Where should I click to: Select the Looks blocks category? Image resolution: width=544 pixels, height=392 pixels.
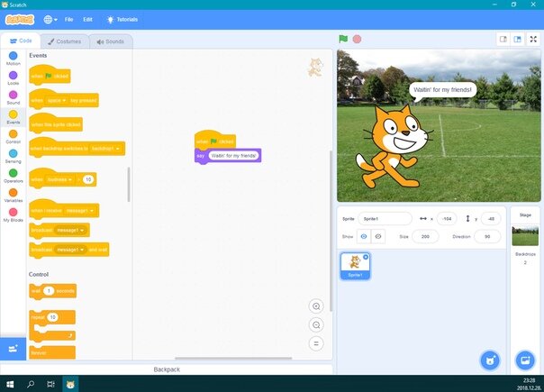coord(14,78)
